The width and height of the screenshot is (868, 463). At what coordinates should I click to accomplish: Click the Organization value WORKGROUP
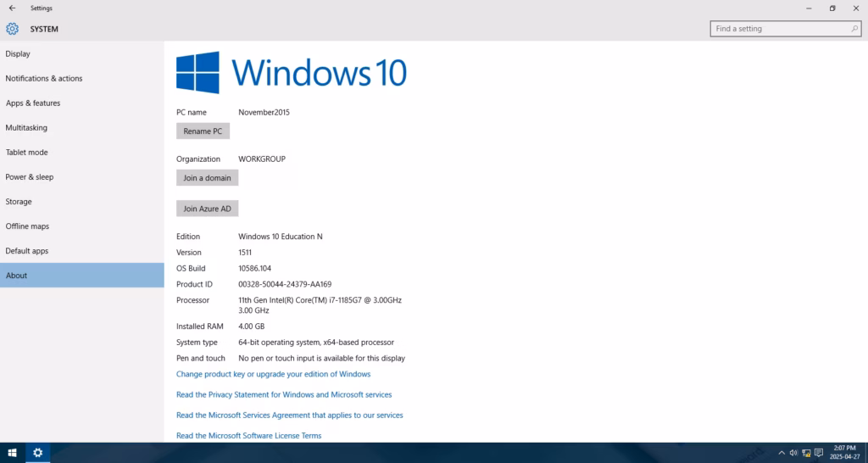[262, 159]
